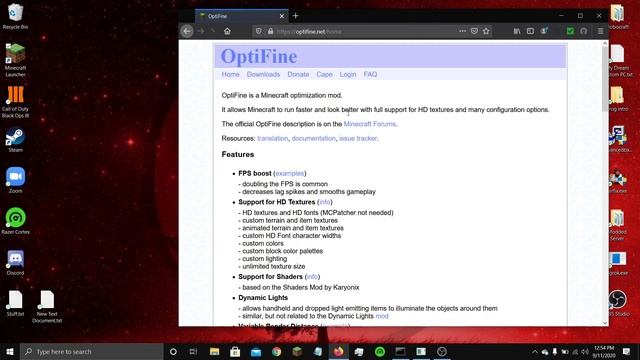The width and height of the screenshot is (640, 360).
Task: Close the OptiFine tab
Action: tap(282, 16)
